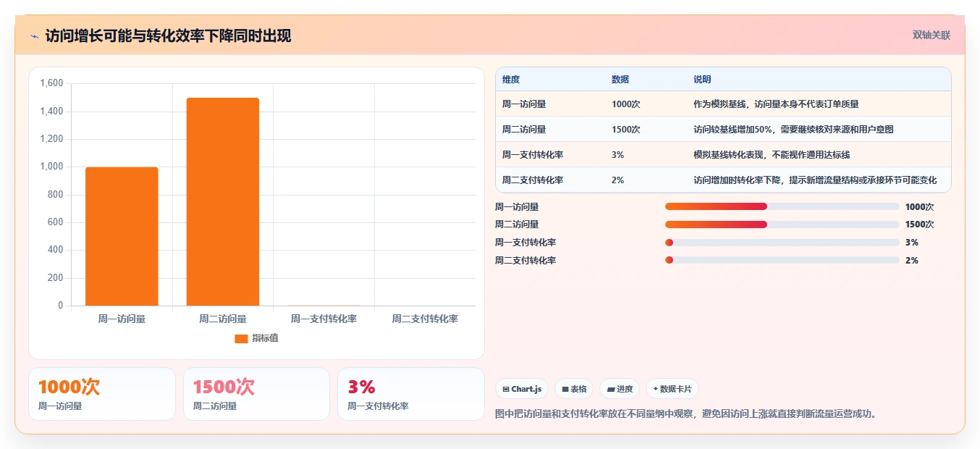Click the 1,600 y-axis tick label
Image resolution: width=980 pixels, height=449 pixels.
click(51, 83)
